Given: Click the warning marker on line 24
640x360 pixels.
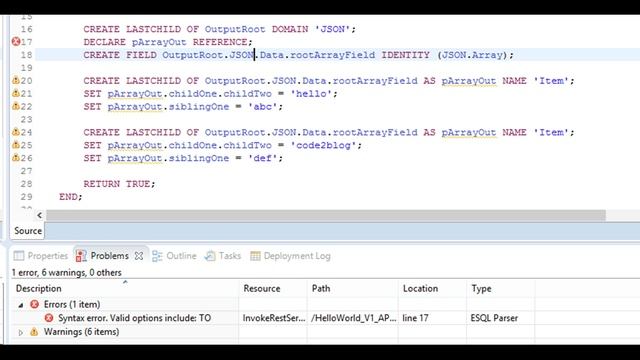Looking at the screenshot, I should pos(16,132).
